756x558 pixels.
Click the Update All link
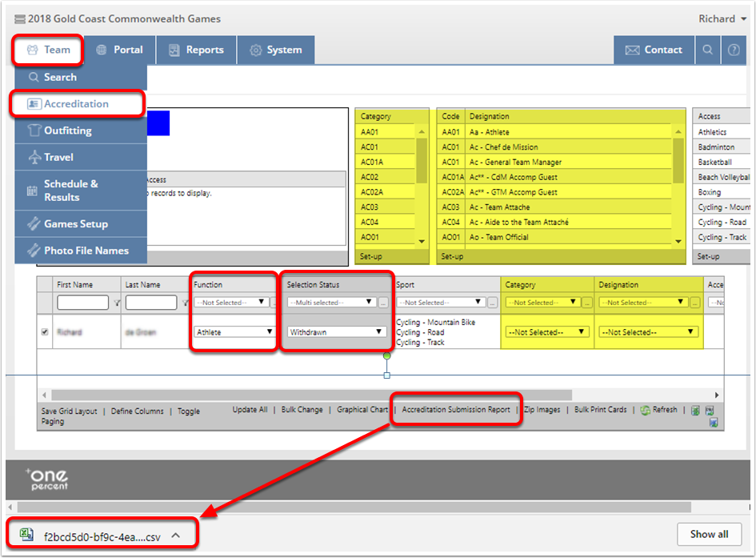250,409
